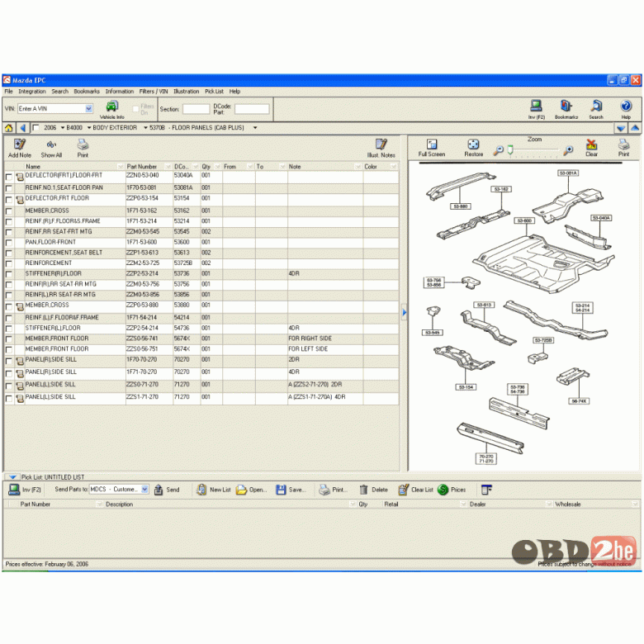Click the Clear List icon
The width and height of the screenshot is (644, 644).
[x=403, y=490]
